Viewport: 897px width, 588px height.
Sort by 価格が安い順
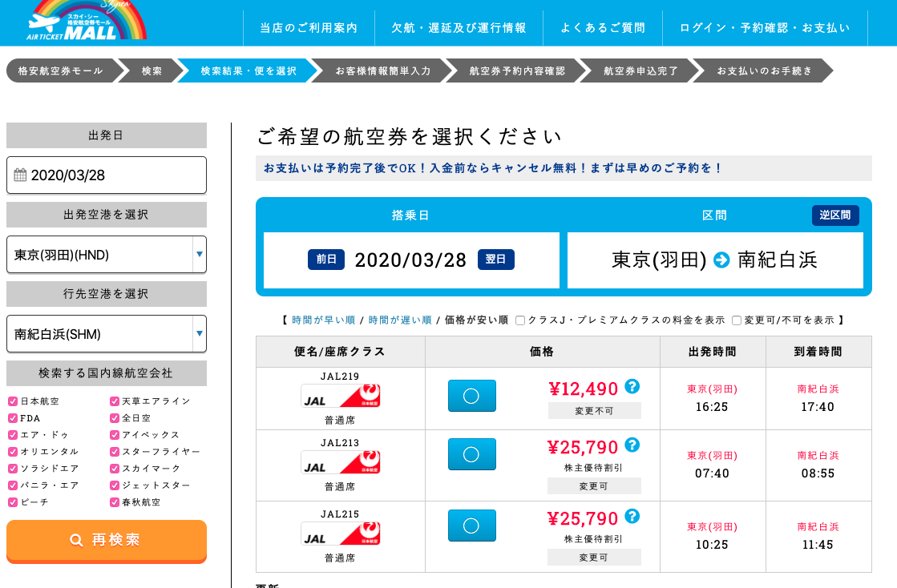click(476, 320)
